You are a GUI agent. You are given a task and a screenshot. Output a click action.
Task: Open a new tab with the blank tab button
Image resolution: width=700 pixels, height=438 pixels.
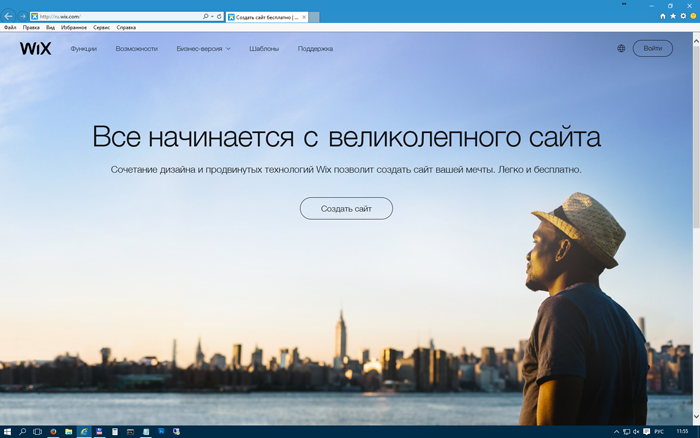tap(314, 17)
